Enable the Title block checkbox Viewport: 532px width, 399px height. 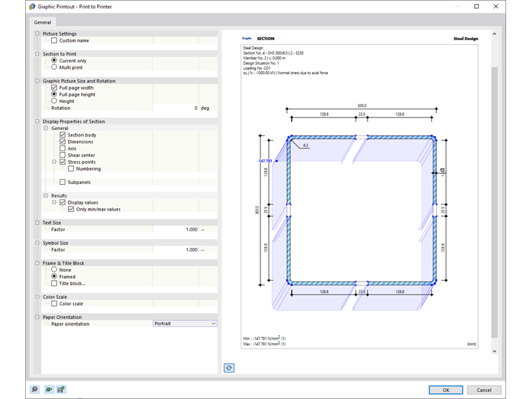[54, 283]
